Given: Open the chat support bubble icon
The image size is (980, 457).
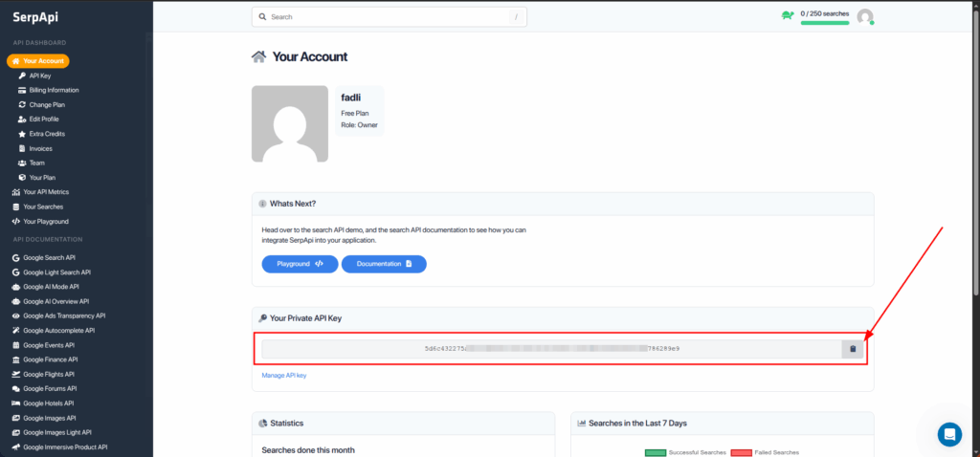Looking at the screenshot, I should click(x=949, y=434).
